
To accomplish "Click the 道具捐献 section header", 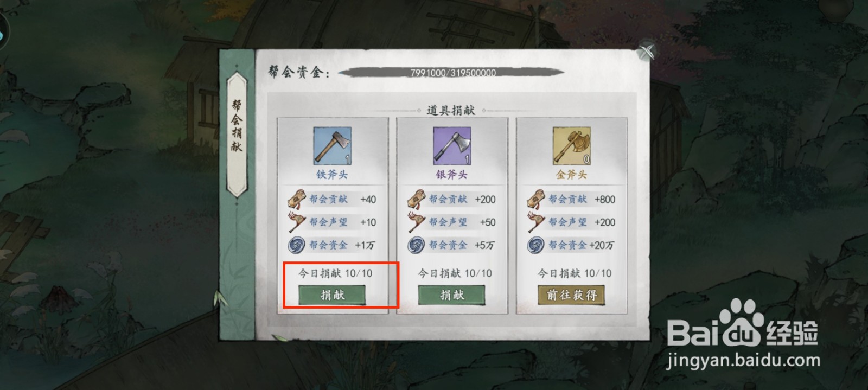I will click(x=451, y=110).
